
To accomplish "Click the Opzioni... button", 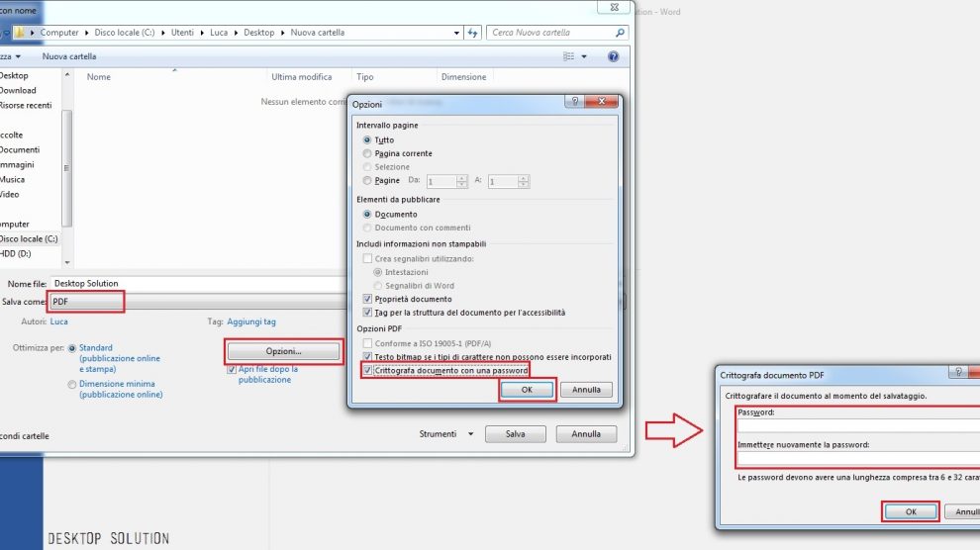I will [283, 351].
